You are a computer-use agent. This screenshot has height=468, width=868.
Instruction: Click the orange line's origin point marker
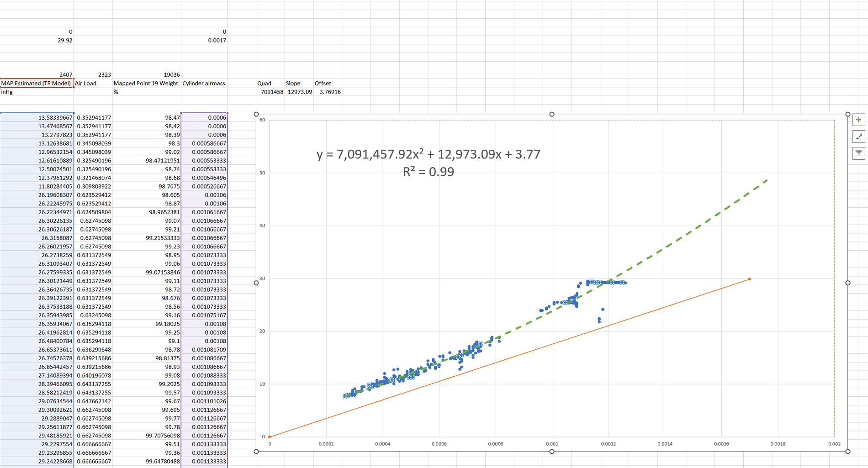tap(270, 437)
